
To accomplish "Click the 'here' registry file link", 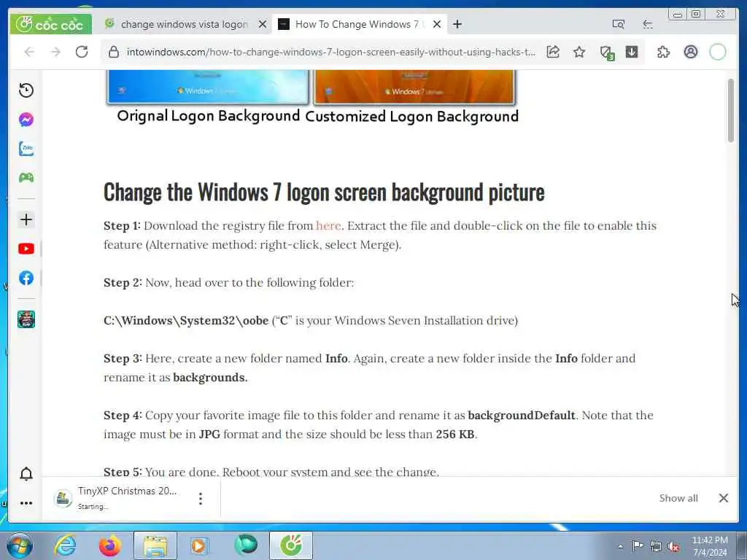I will tap(328, 226).
